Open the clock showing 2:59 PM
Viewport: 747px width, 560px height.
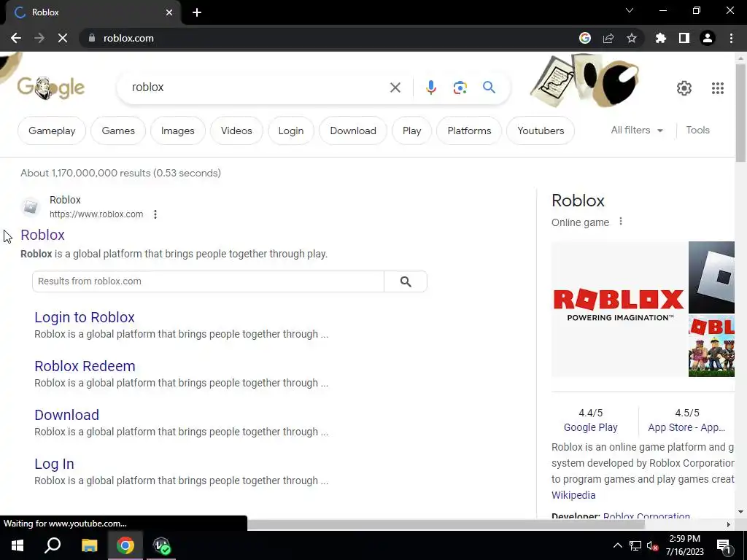(x=684, y=545)
